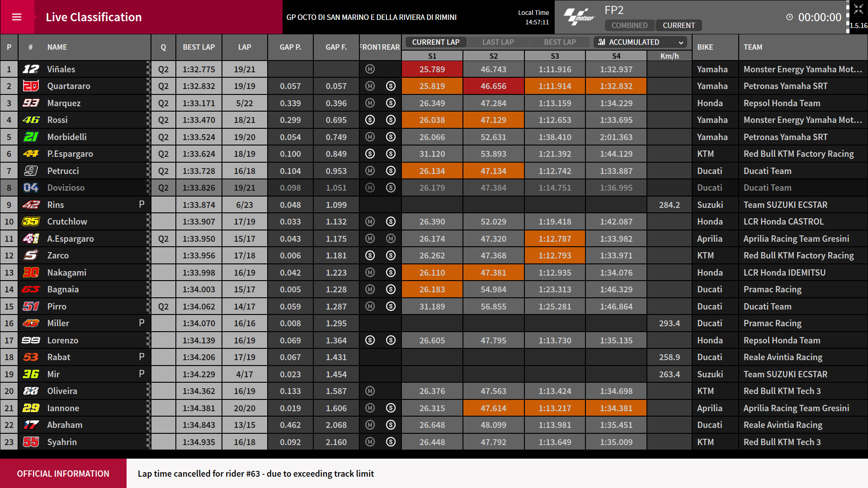
Task: Switch classification to CURRENT
Action: coord(679,25)
